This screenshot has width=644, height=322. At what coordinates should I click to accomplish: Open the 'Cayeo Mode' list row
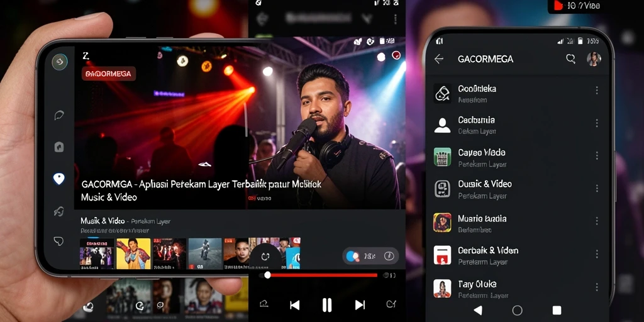[x=518, y=158]
